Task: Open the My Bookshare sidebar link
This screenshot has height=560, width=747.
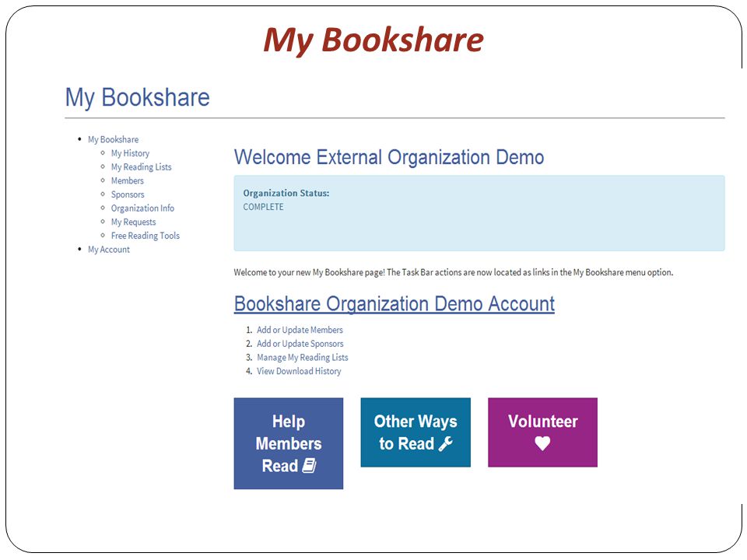Action: pos(114,139)
